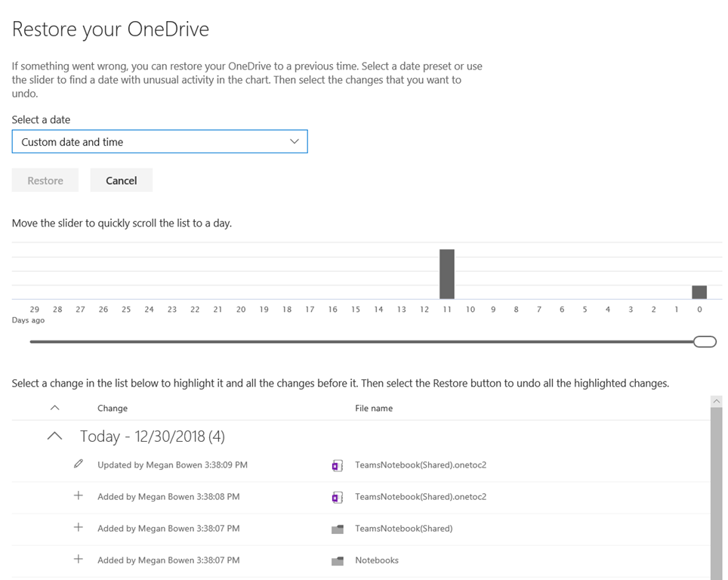Click the pencil icon beside Updated by Megan Bowen
Image resolution: width=728 pixels, height=580 pixels.
(x=79, y=464)
